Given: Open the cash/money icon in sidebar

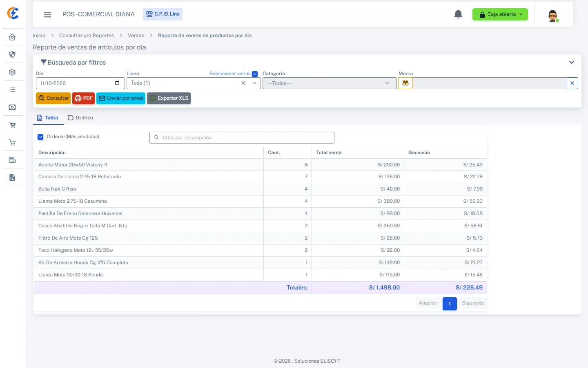Looking at the screenshot, I should click(12, 107).
